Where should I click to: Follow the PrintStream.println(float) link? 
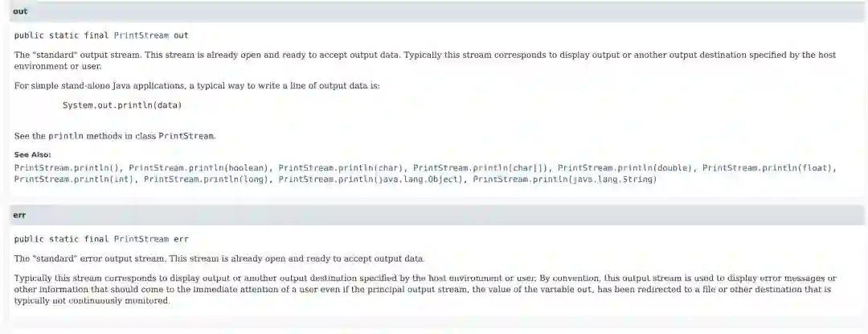769,167
